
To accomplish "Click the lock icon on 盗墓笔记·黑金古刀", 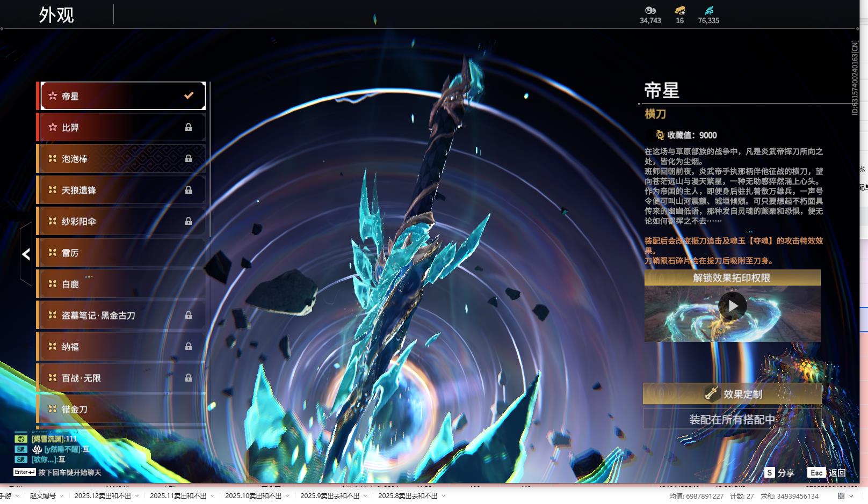I will click(189, 315).
